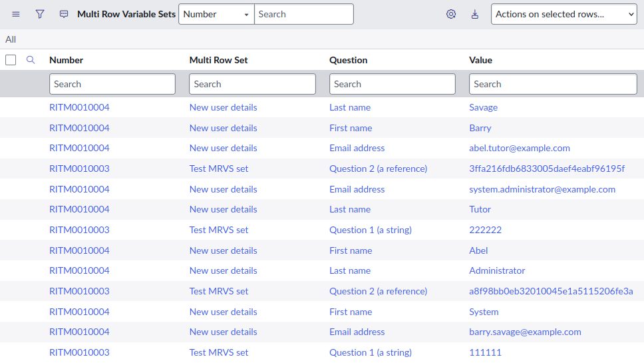Tick the select-all rows checkbox
This screenshot has width=644, height=363.
tap(11, 60)
